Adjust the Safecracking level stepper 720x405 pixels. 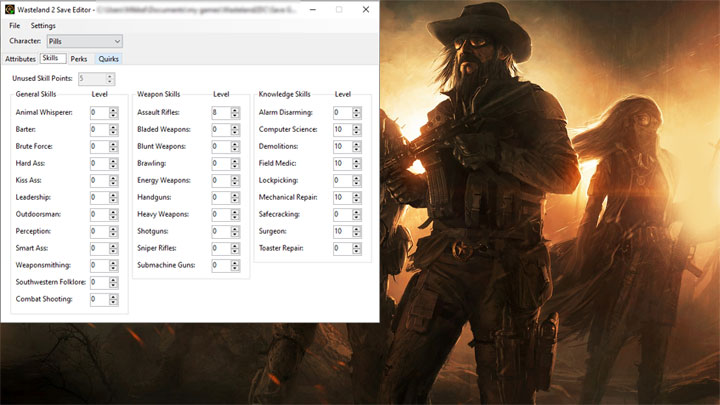[357, 214]
